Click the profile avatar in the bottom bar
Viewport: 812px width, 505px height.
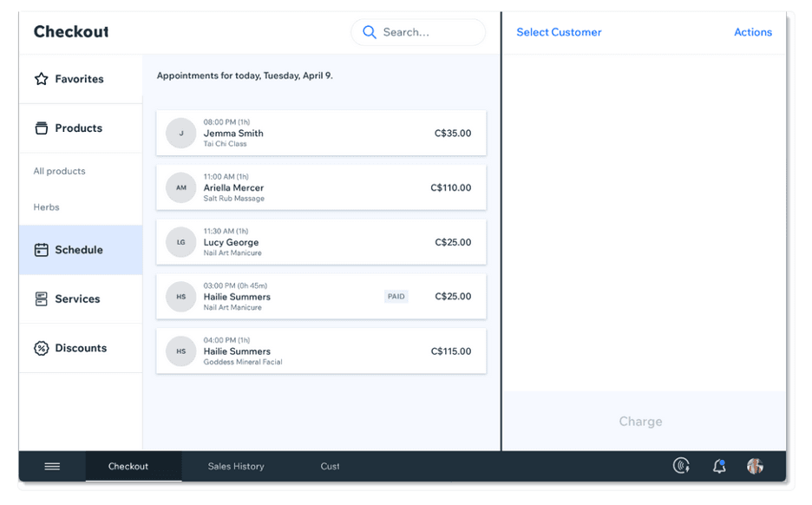pos(754,466)
